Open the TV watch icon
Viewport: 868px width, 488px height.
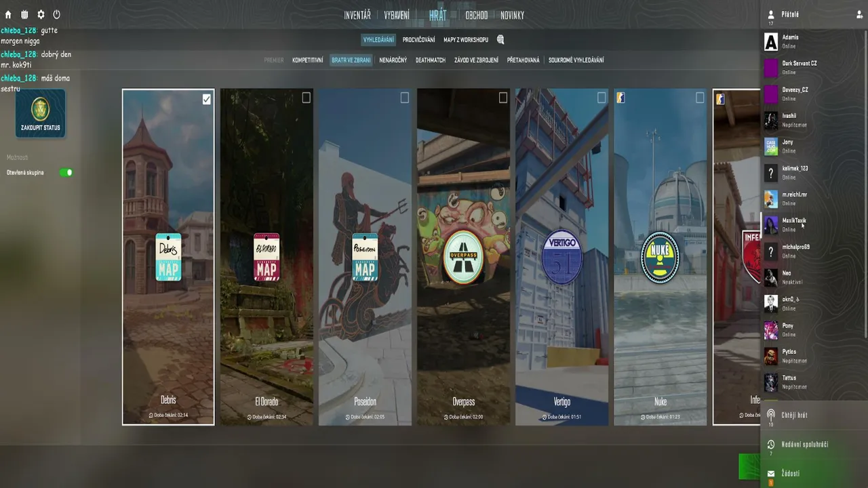(x=24, y=14)
